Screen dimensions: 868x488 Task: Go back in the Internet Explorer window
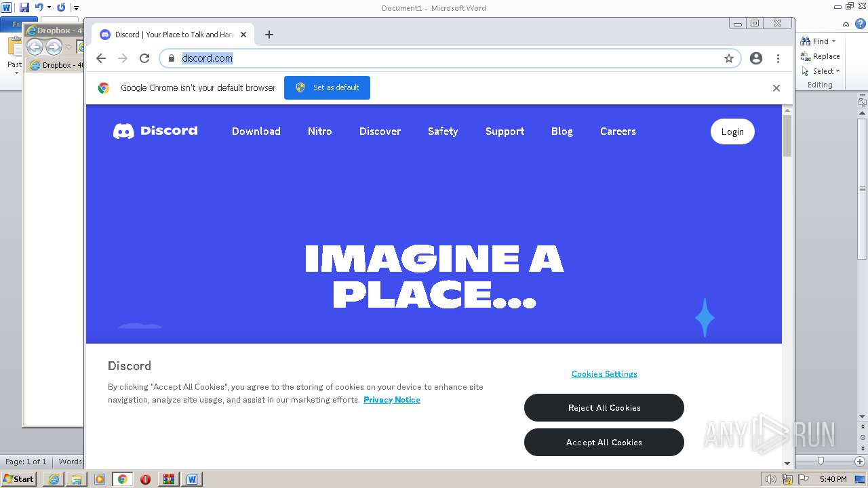[x=35, y=47]
